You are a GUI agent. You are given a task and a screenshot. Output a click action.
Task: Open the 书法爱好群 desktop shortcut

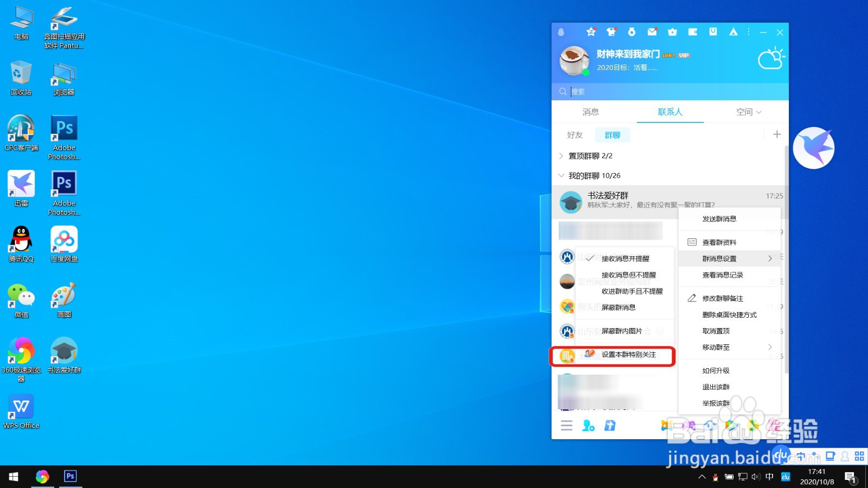[x=64, y=355]
